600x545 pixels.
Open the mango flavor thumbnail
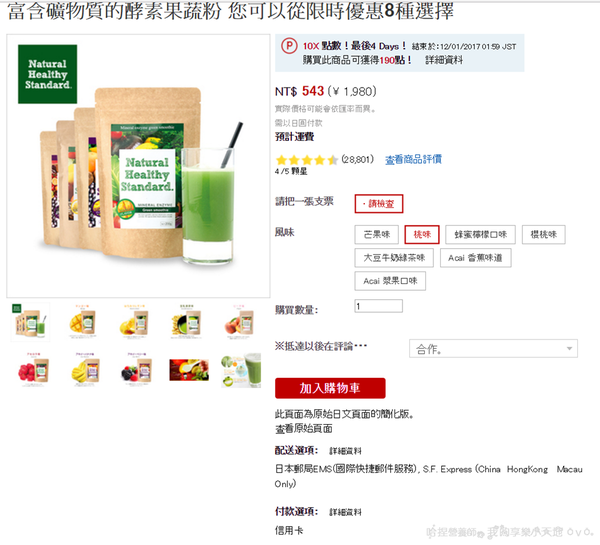(x=83, y=322)
